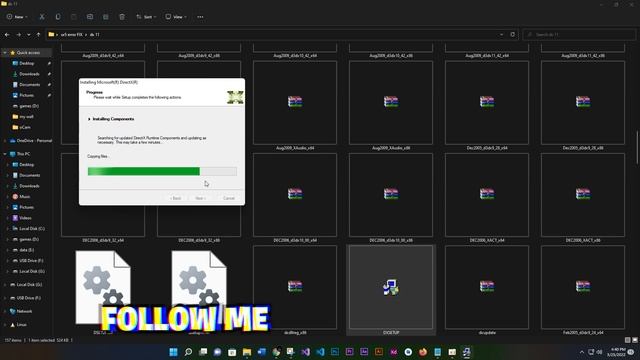Open taskbar Search magnifier

tap(188, 352)
